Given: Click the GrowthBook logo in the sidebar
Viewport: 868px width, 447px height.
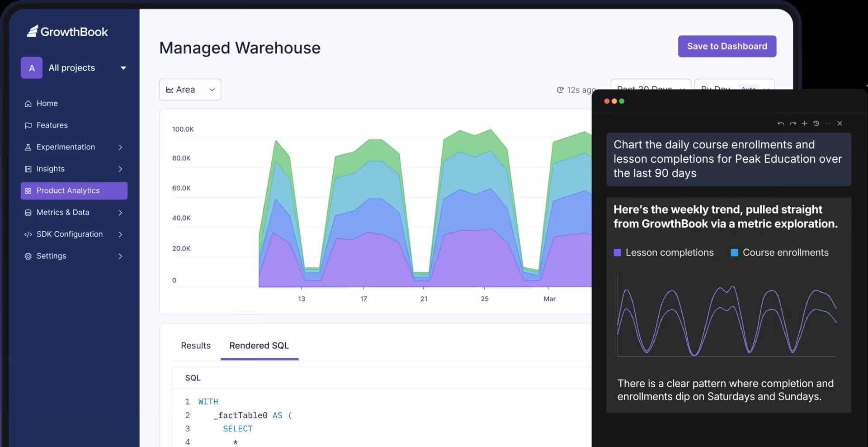Looking at the screenshot, I should point(67,31).
